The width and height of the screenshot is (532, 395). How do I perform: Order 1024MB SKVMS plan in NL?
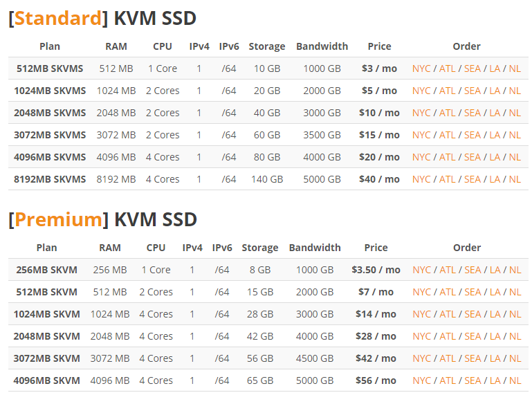click(x=515, y=91)
